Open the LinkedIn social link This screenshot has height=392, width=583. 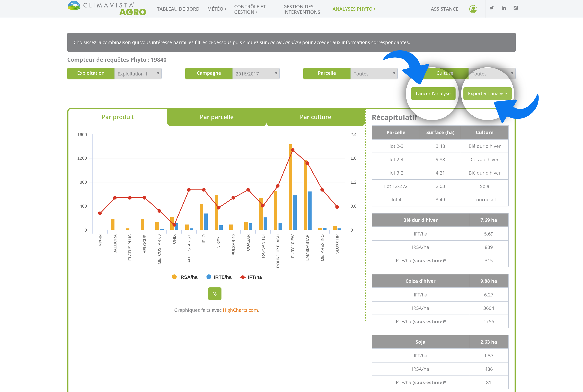click(504, 8)
